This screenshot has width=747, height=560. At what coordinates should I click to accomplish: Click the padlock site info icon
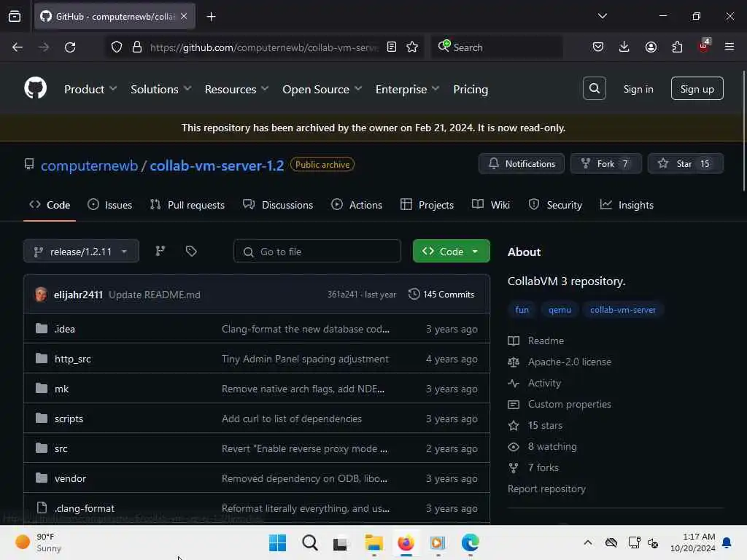pyautogui.click(x=136, y=47)
